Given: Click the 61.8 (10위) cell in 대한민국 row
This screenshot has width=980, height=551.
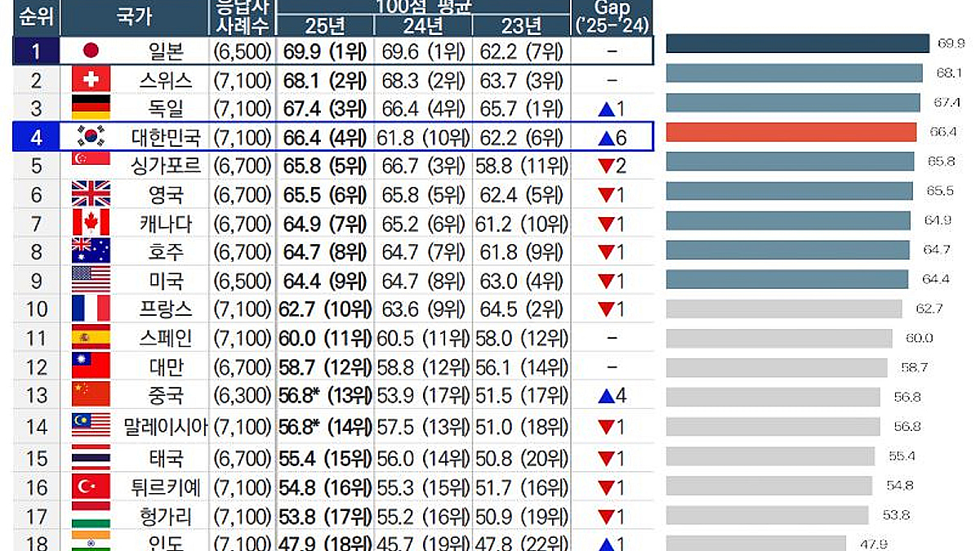Looking at the screenshot, I should (423, 137).
